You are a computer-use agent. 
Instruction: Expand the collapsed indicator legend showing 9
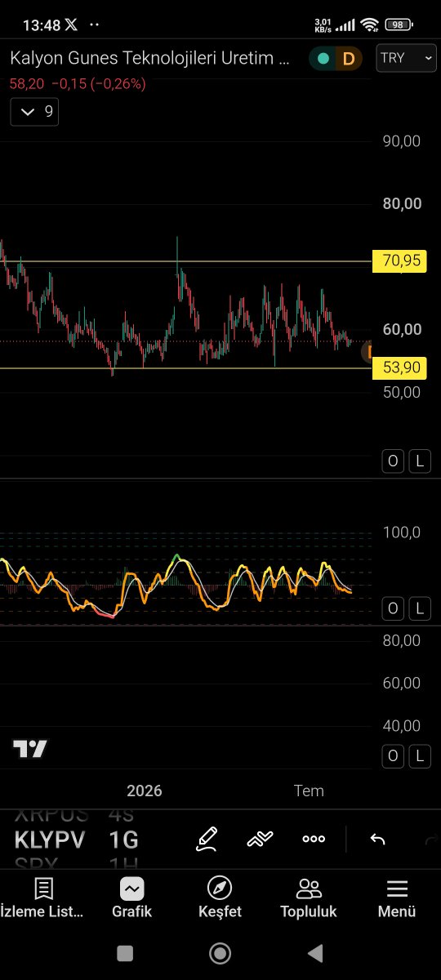pos(34,112)
